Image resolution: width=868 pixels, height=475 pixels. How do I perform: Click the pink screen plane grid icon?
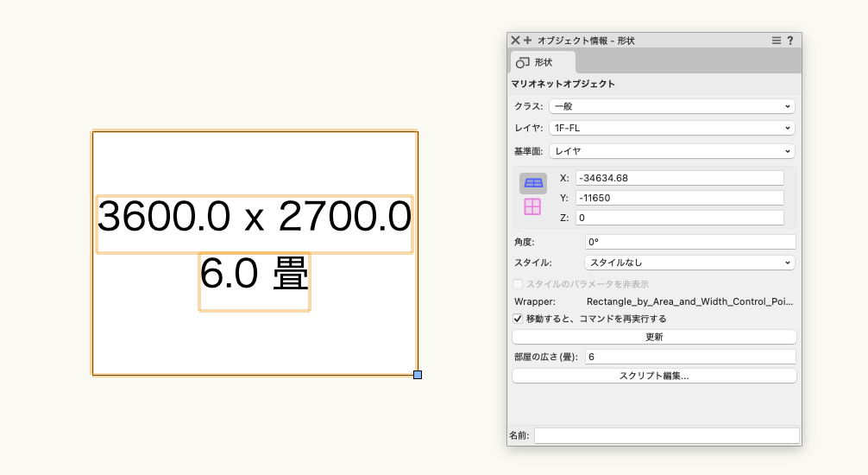click(x=532, y=206)
